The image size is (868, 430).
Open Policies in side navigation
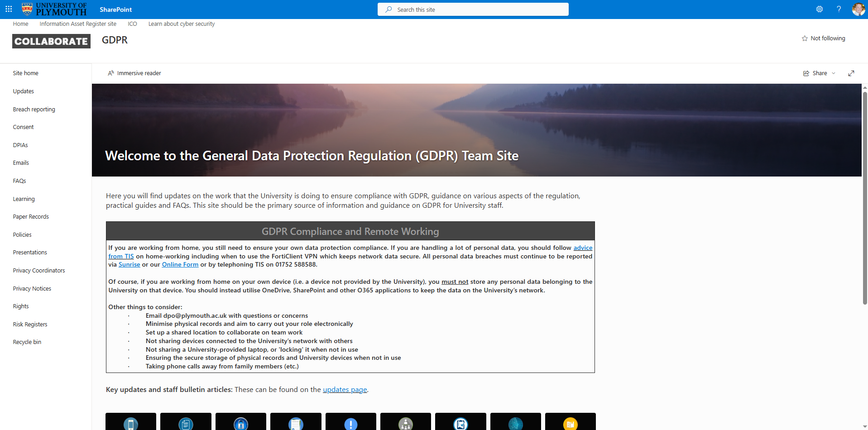(22, 235)
